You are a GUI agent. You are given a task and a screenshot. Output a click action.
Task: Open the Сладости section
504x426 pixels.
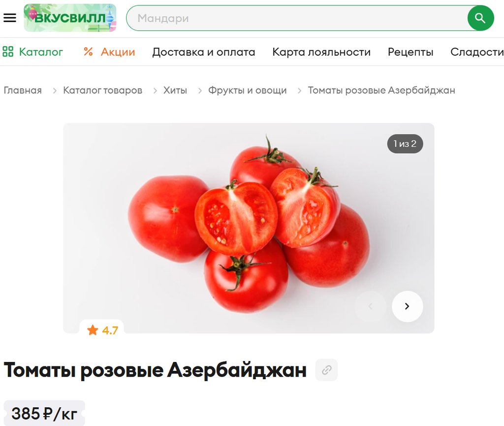[x=477, y=52]
